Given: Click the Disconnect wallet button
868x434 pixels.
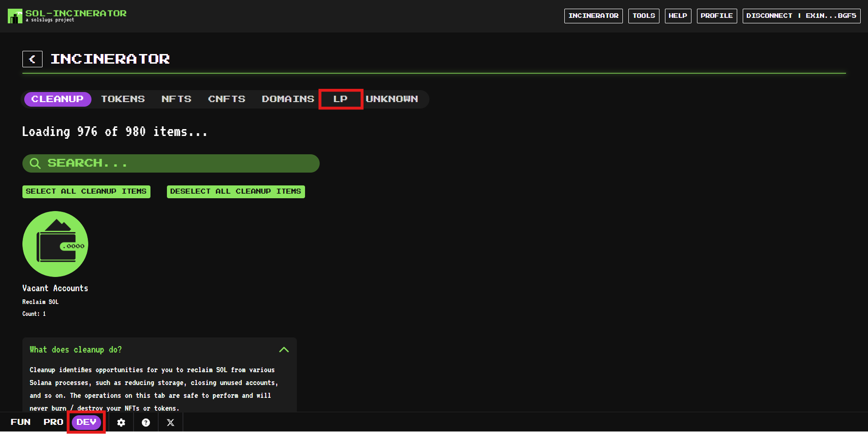Looking at the screenshot, I should (x=801, y=16).
